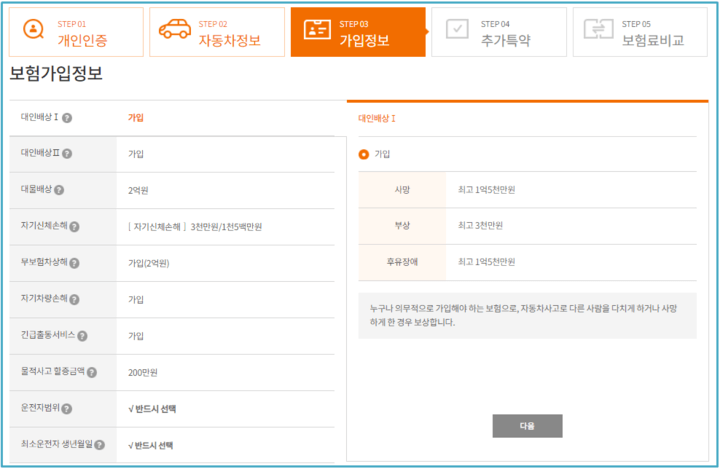
Task: Click 최고 1억5천만원 in the 후유장애 row
Action: [487, 262]
